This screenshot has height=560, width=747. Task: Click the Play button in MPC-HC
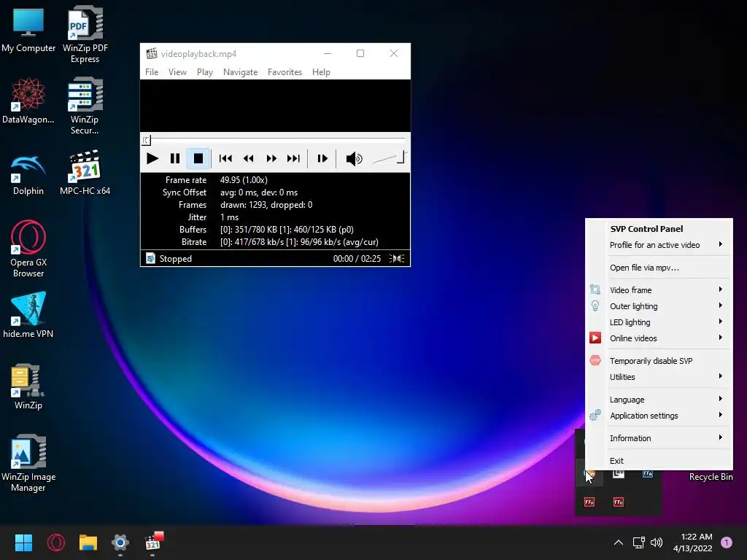click(x=152, y=158)
